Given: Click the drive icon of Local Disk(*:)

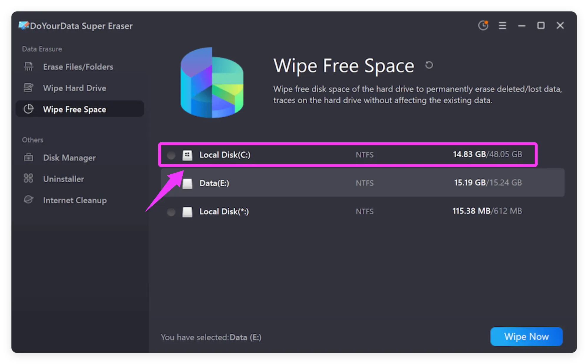Looking at the screenshot, I should (187, 212).
